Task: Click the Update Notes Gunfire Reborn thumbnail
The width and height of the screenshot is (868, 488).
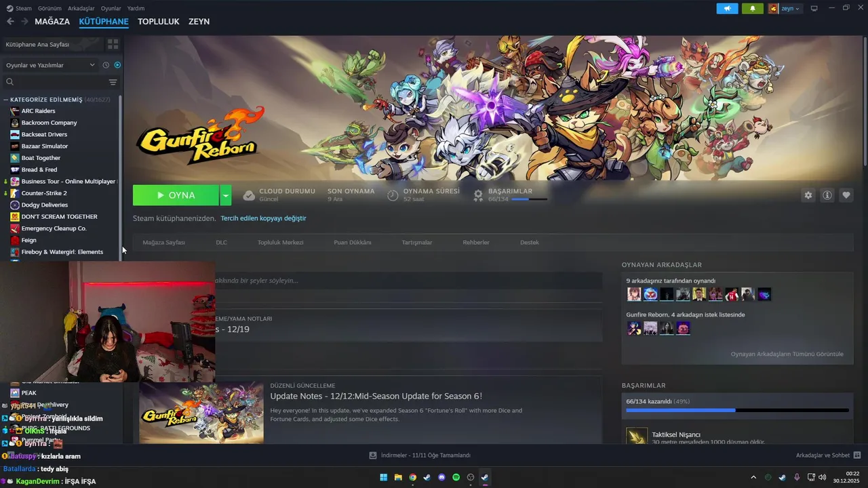Action: pos(201,413)
